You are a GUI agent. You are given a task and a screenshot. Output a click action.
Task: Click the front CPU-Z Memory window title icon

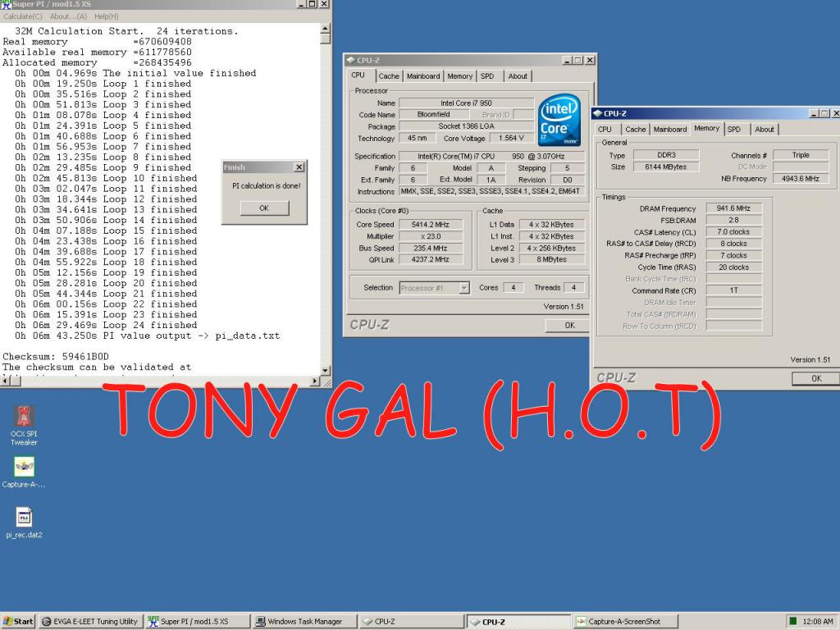598,113
